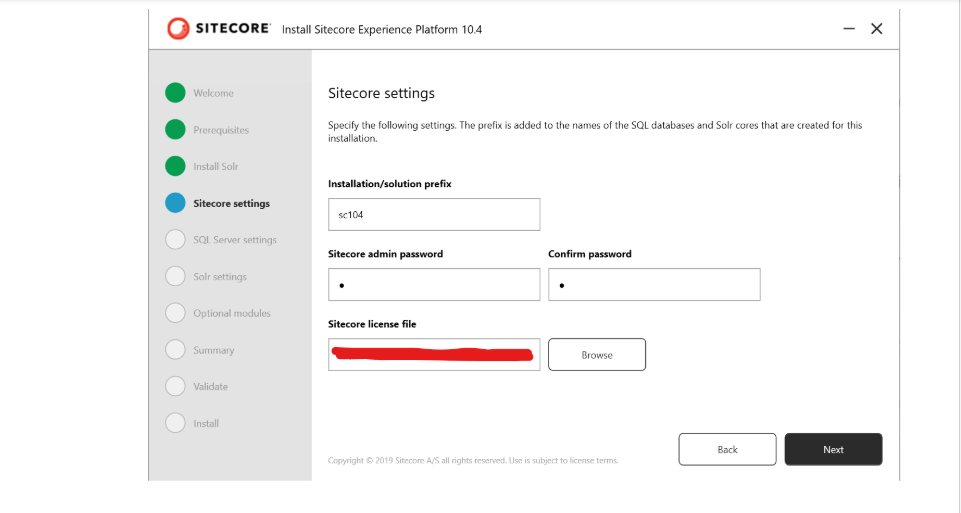The height and width of the screenshot is (513, 961).
Task: Select the Install step circle
Action: pyautogui.click(x=175, y=423)
